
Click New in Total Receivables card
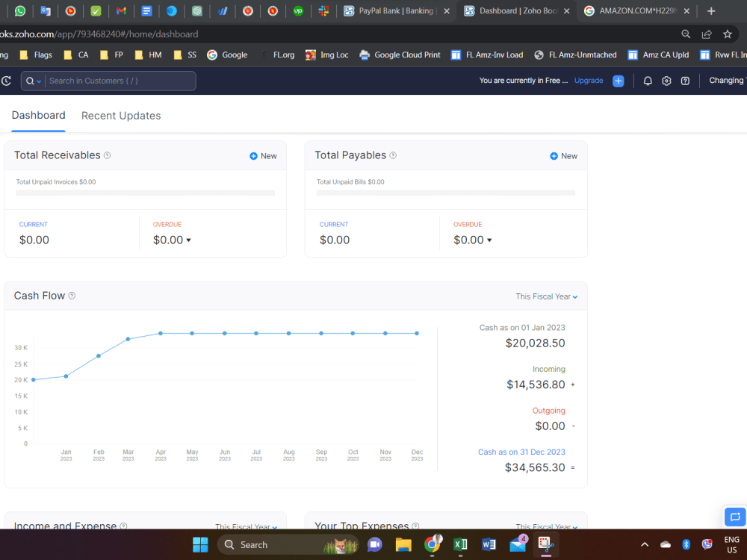pyautogui.click(x=263, y=156)
